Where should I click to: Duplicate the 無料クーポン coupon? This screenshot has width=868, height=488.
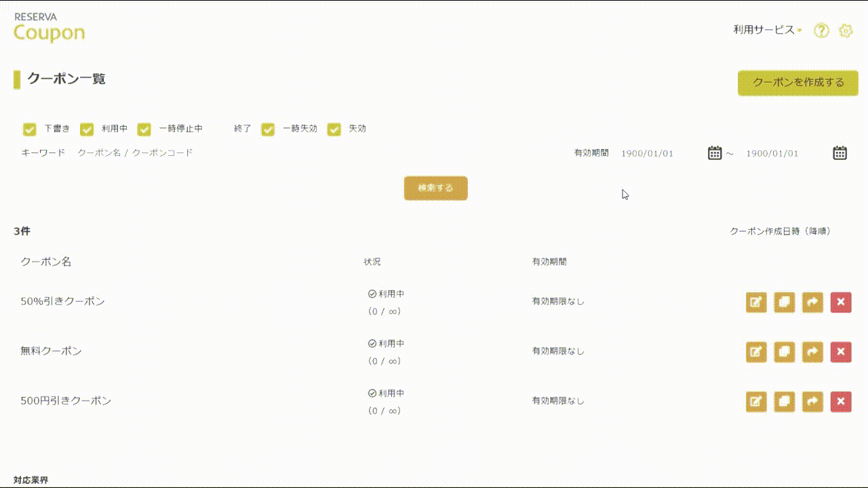click(784, 352)
